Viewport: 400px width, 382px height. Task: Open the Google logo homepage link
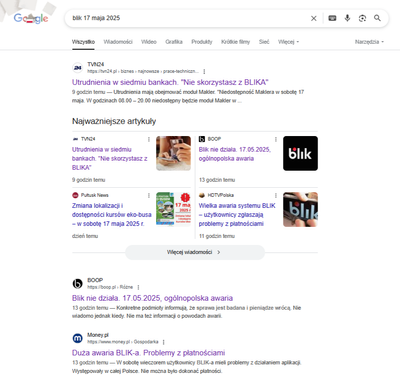click(x=31, y=18)
